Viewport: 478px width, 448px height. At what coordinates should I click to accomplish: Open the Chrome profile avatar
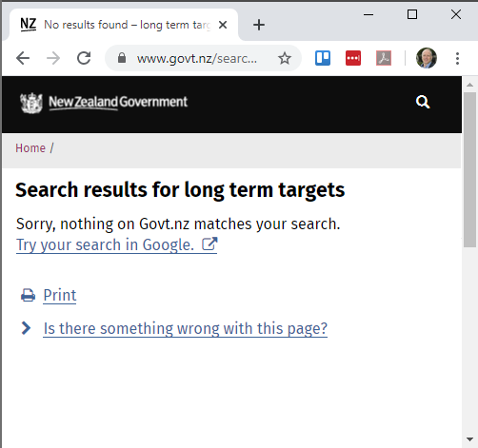click(x=427, y=58)
